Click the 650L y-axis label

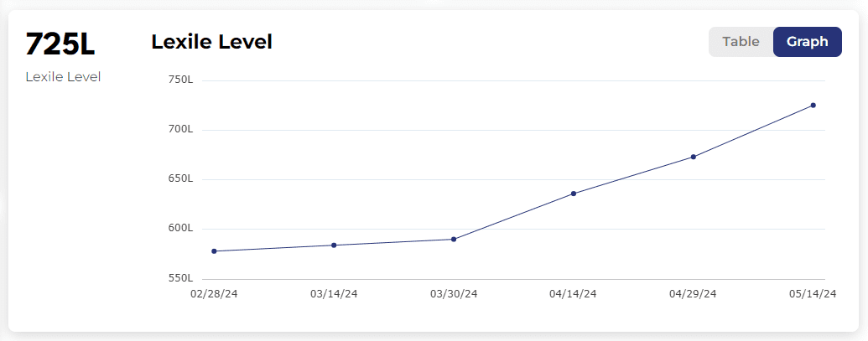point(180,179)
